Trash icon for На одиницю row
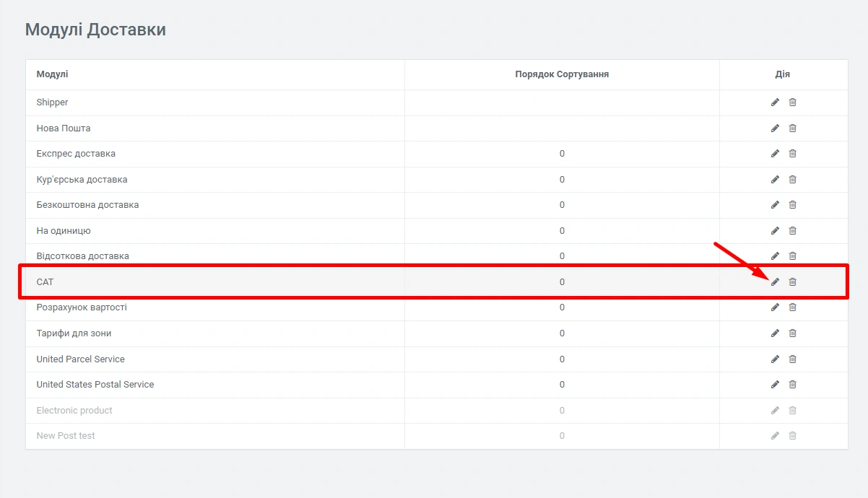Viewport: 868px width, 498px height. (x=792, y=231)
